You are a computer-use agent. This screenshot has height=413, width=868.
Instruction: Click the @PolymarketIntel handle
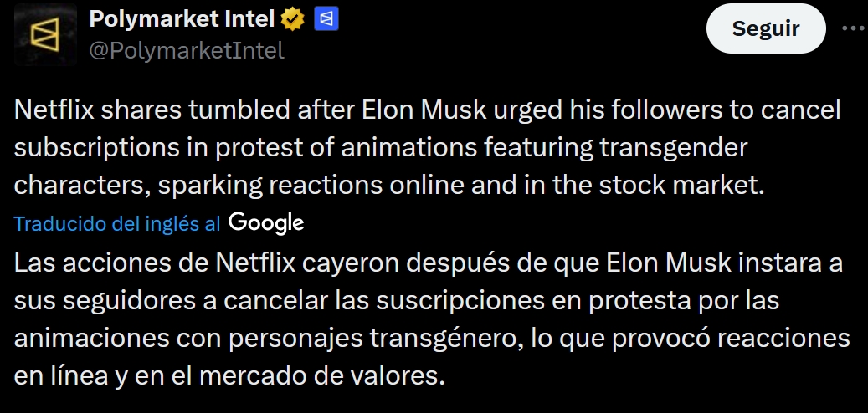point(187,50)
